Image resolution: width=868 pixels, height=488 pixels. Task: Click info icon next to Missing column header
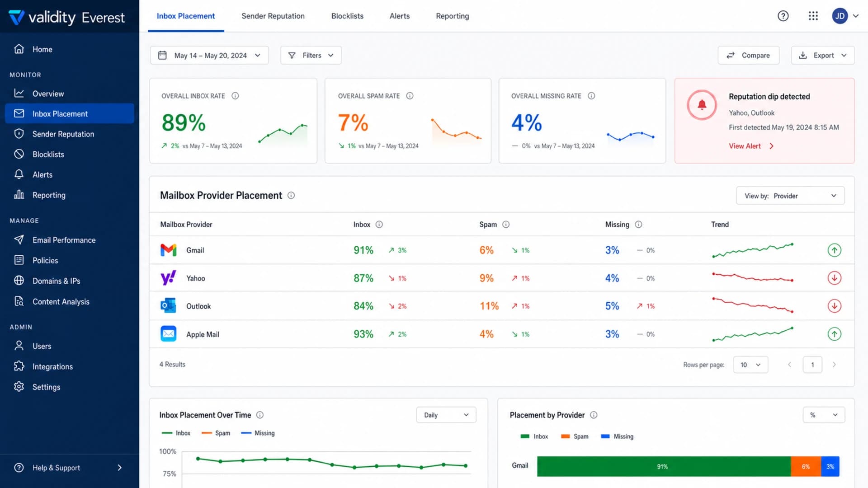[638, 225]
